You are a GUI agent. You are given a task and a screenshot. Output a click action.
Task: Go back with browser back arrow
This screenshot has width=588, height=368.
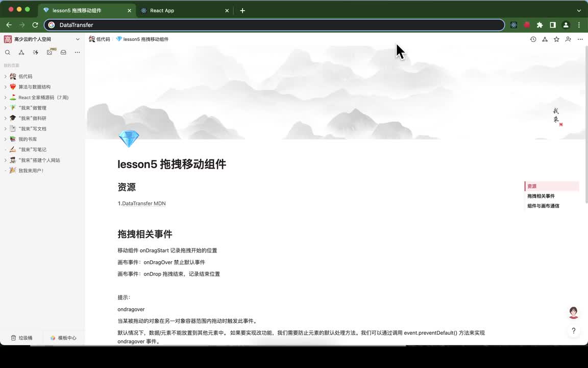(9, 25)
